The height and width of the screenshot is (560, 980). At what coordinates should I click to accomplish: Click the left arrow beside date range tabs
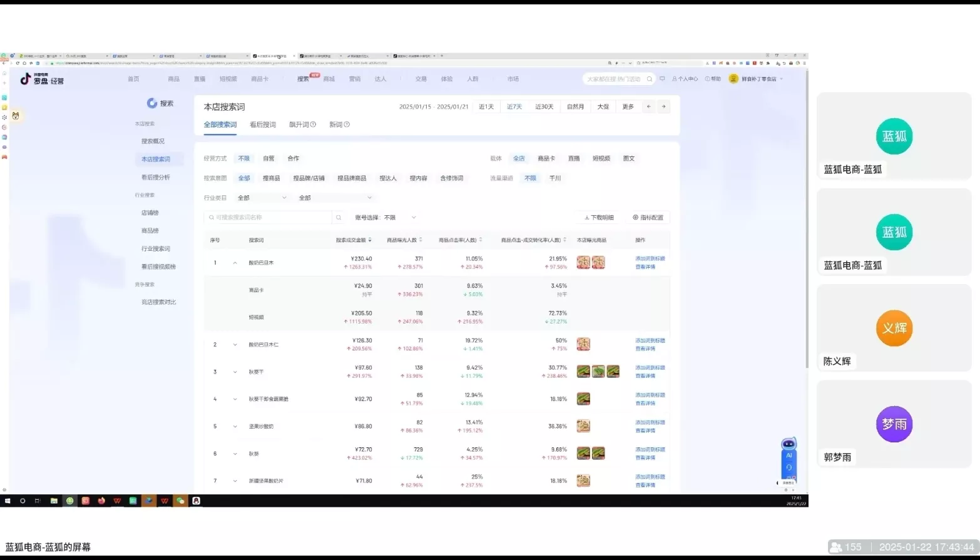pos(648,106)
